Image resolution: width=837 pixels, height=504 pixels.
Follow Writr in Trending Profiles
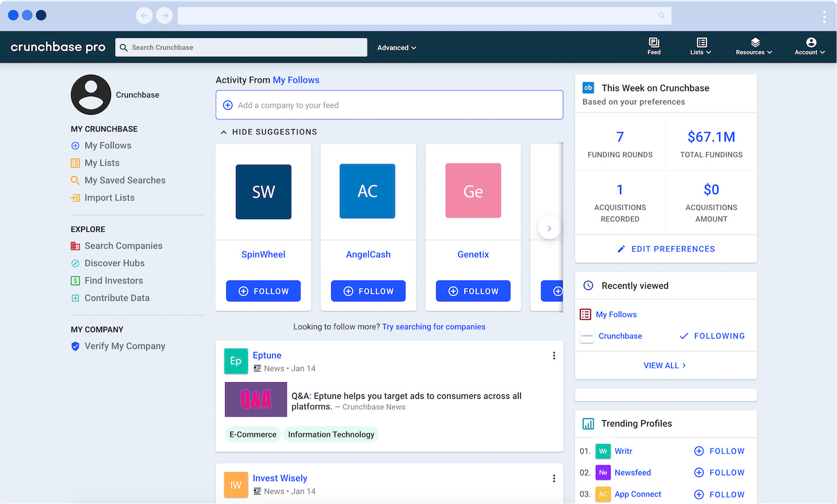pos(719,451)
